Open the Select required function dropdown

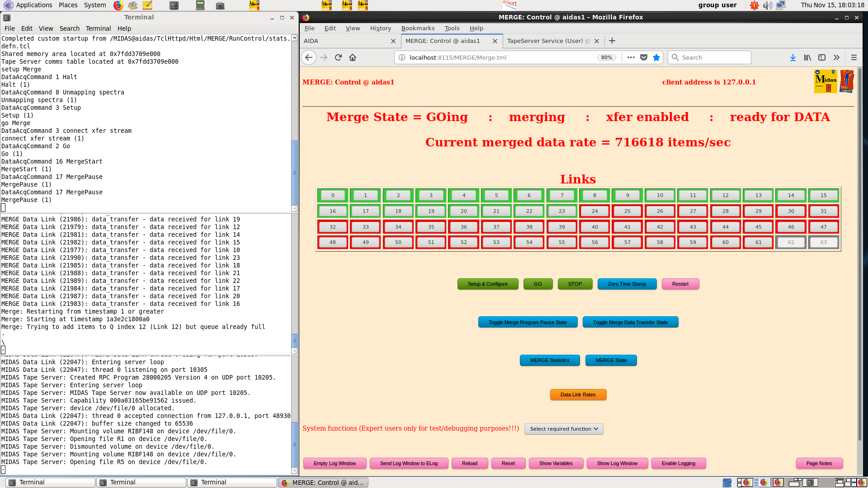[564, 429]
